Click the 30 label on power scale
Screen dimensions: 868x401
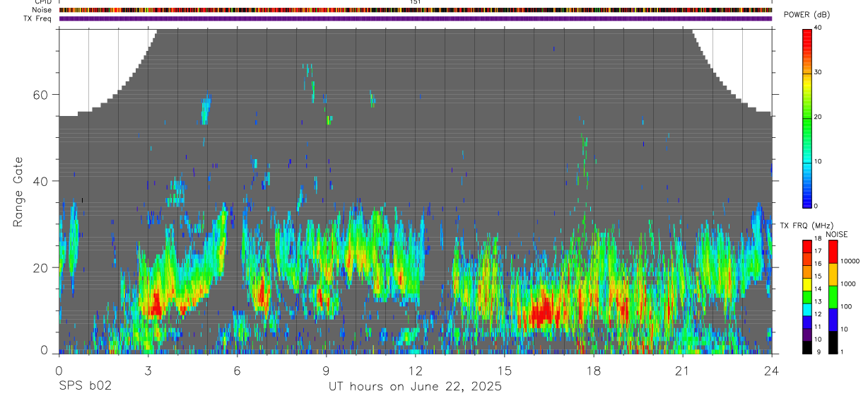[x=817, y=72]
